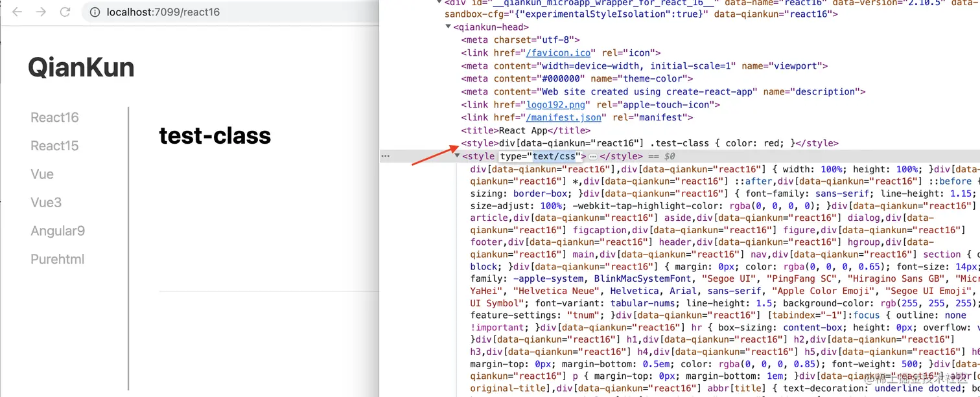This screenshot has height=397, width=980.
Task: Select the style with .test-class color red
Action: coord(649,143)
